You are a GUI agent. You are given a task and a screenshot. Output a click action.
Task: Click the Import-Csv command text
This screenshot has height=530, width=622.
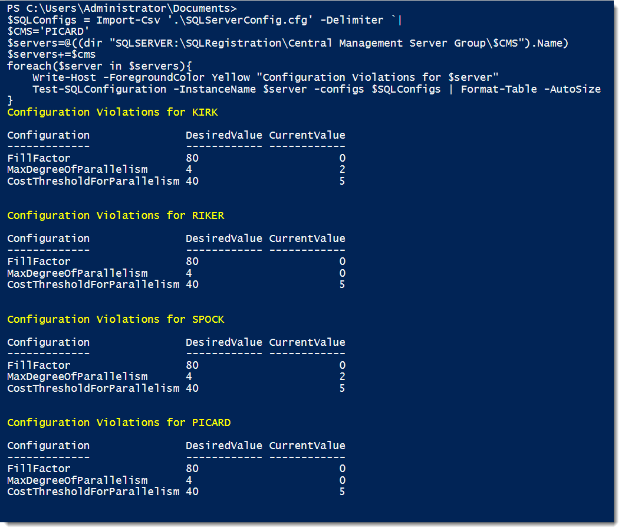point(128,20)
